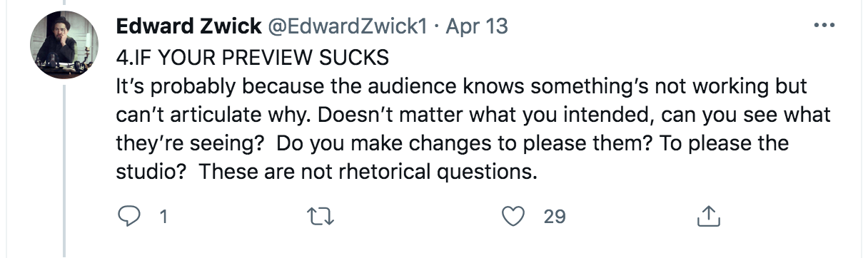
Task: Click the Edward Zwick display name
Action: click(x=188, y=26)
